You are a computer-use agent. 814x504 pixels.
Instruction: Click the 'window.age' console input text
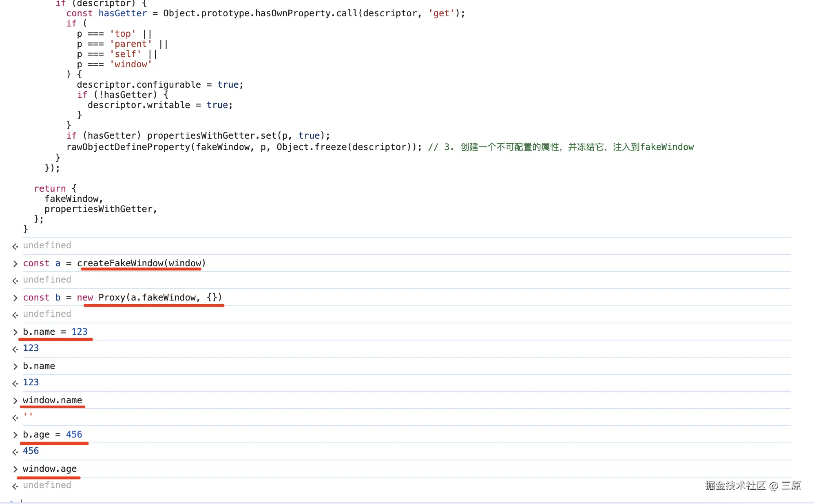point(49,469)
